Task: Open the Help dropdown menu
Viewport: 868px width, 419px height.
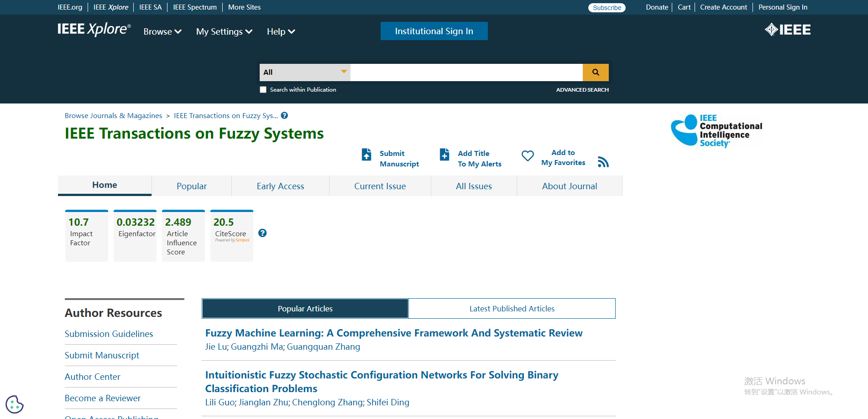Action: (281, 31)
